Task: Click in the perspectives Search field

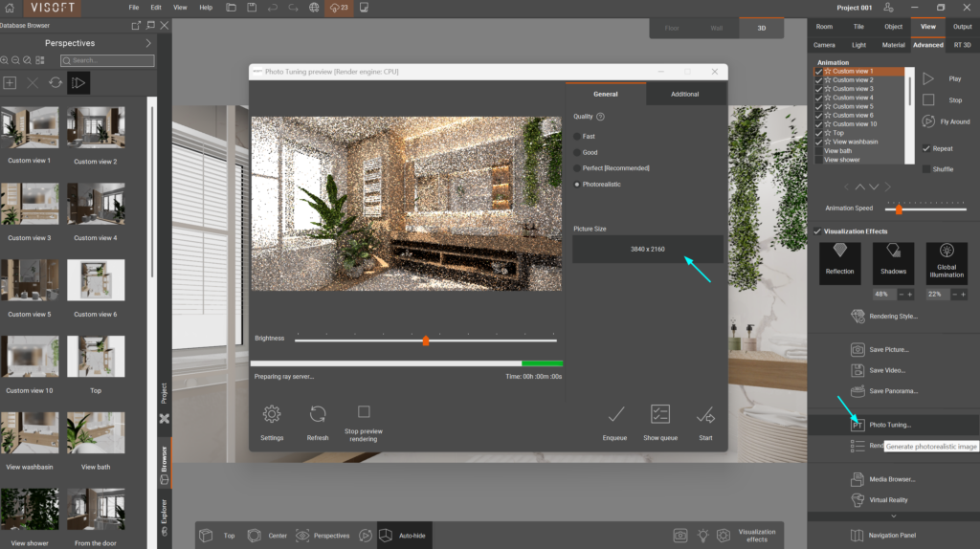Action: (107, 60)
